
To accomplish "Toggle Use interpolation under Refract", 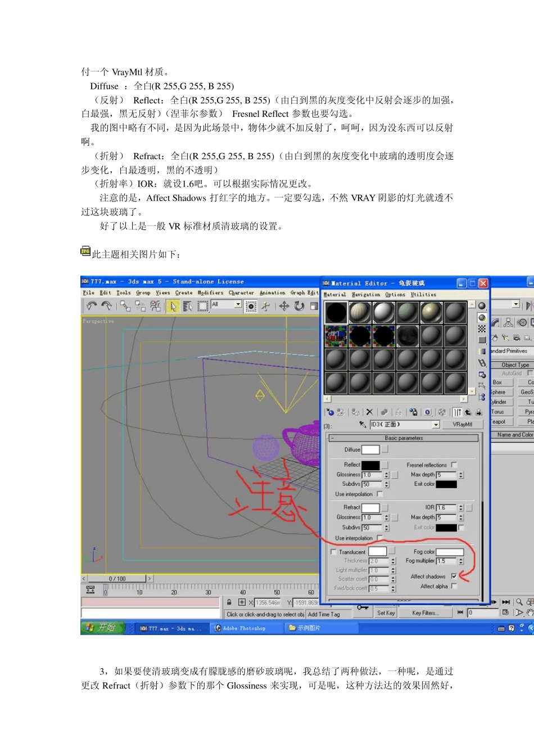I will 379,538.
